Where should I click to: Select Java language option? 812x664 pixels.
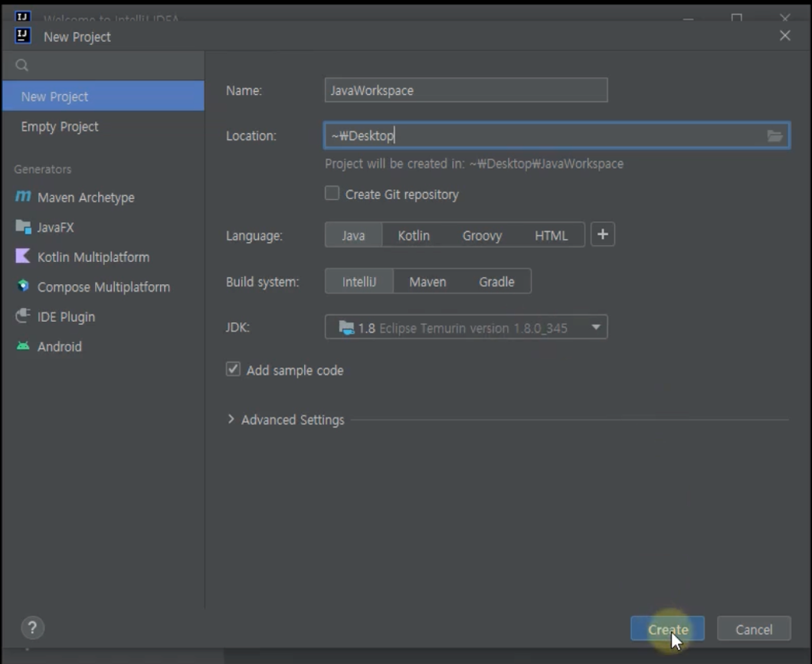click(x=353, y=235)
